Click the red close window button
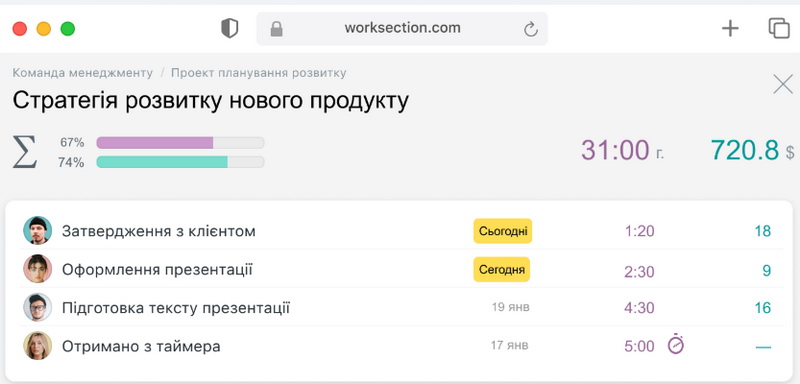The height and width of the screenshot is (384, 800). click(x=20, y=29)
